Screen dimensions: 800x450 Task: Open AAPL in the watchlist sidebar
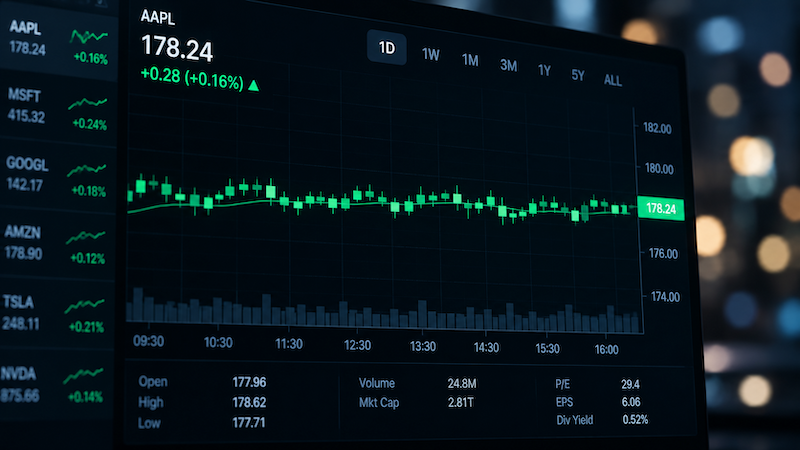pyautogui.click(x=59, y=42)
